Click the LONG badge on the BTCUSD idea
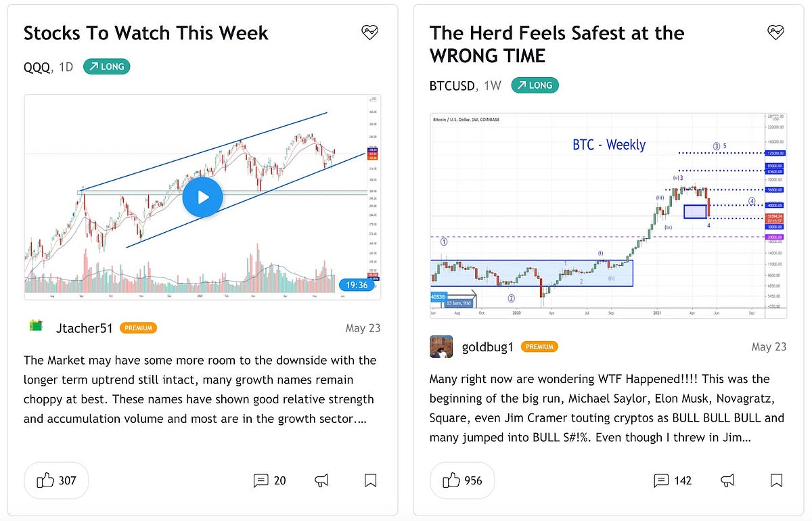The height and width of the screenshot is (521, 812). (x=535, y=85)
